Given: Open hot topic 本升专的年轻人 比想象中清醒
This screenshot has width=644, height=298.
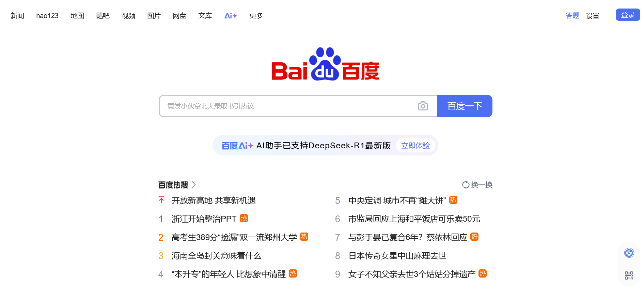Looking at the screenshot, I should point(229,274).
